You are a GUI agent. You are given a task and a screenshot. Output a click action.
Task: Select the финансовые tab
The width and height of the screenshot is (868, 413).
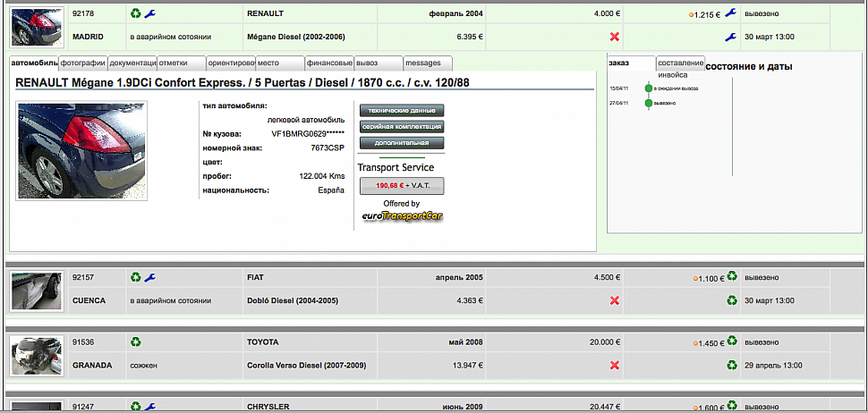coord(329,63)
